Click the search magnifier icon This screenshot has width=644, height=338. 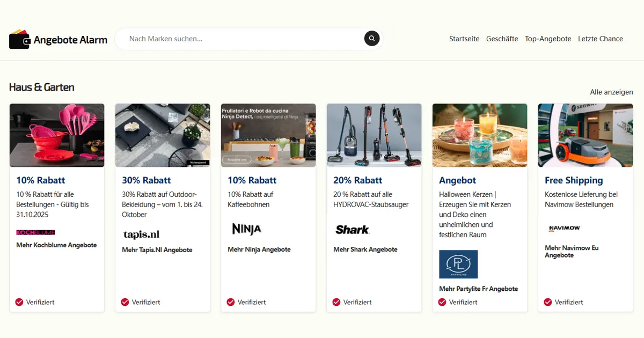tap(371, 38)
